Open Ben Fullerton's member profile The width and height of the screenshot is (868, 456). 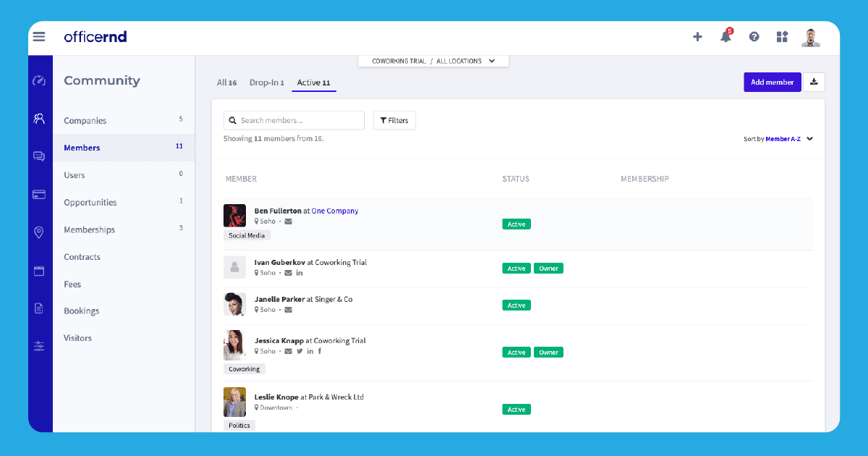(x=278, y=211)
